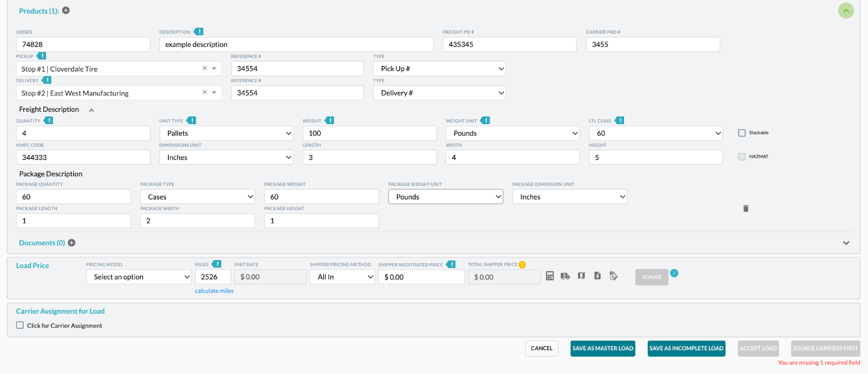Click the dollar document icon
The image size is (868, 374).
597,276
